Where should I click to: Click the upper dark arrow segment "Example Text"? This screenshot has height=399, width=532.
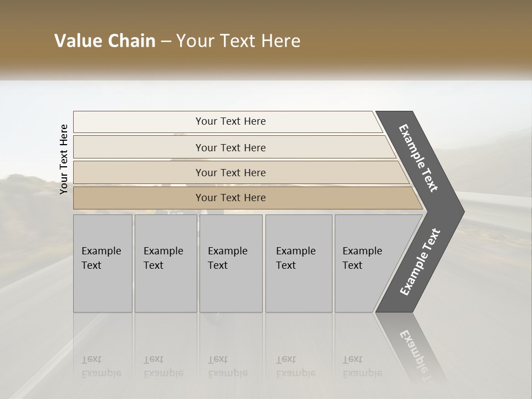(x=420, y=158)
